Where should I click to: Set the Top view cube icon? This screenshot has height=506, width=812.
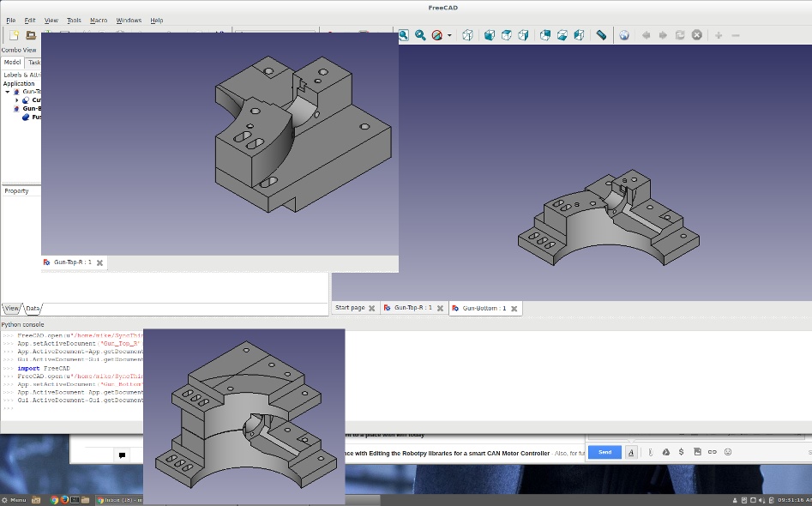pyautogui.click(x=507, y=35)
